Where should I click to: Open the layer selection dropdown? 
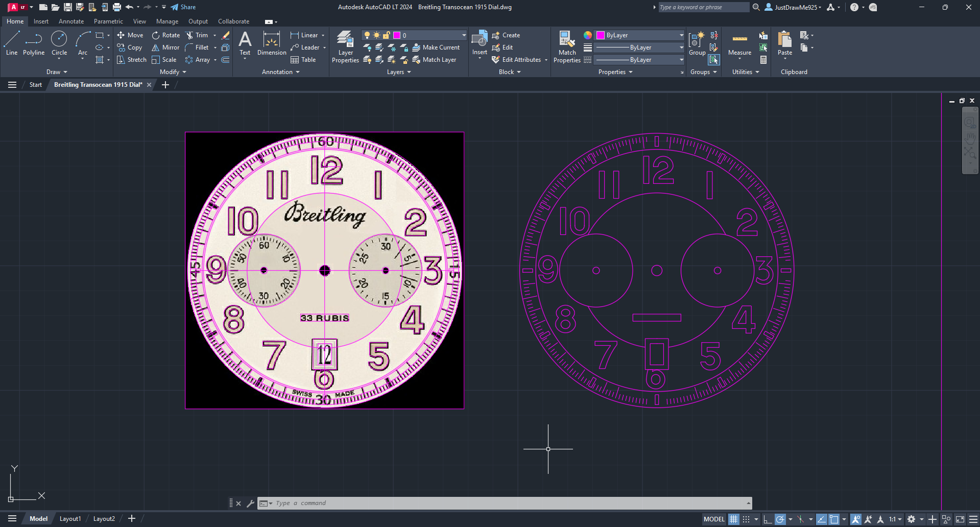[414, 35]
